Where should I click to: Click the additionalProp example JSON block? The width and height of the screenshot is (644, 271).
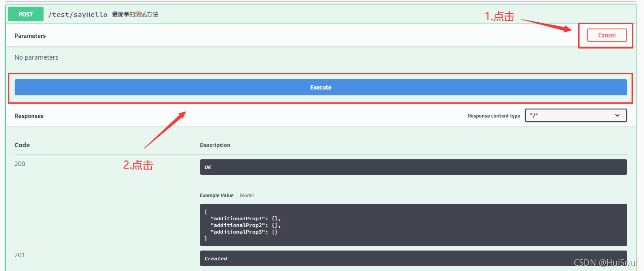[x=413, y=225]
